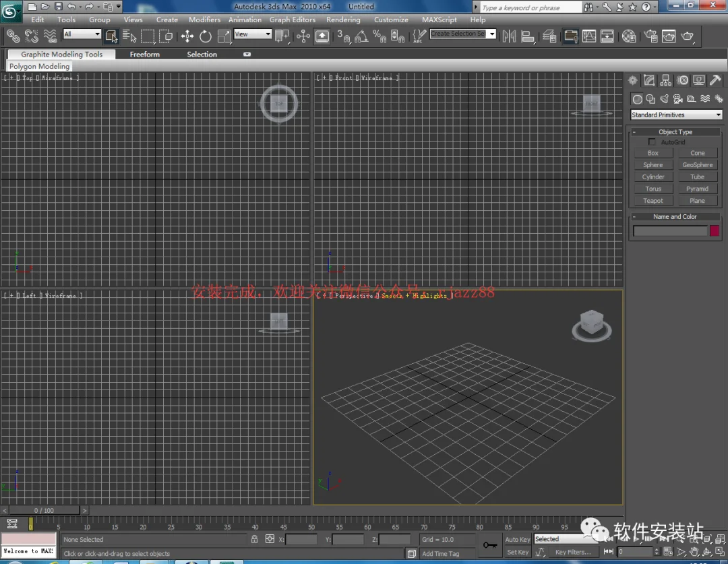Click the X coordinate input field

301,539
